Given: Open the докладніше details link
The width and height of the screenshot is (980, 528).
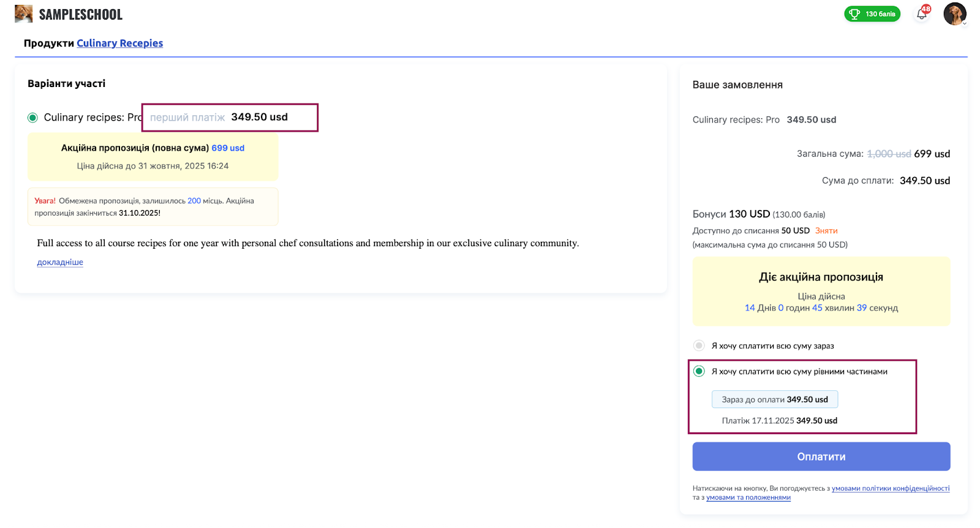Looking at the screenshot, I should 60,262.
